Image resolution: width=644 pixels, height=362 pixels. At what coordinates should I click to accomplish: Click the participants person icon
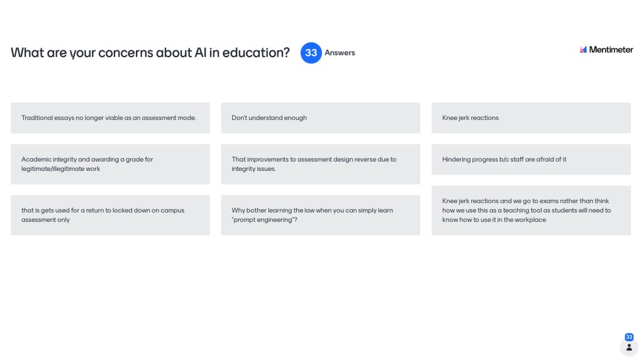629,347
